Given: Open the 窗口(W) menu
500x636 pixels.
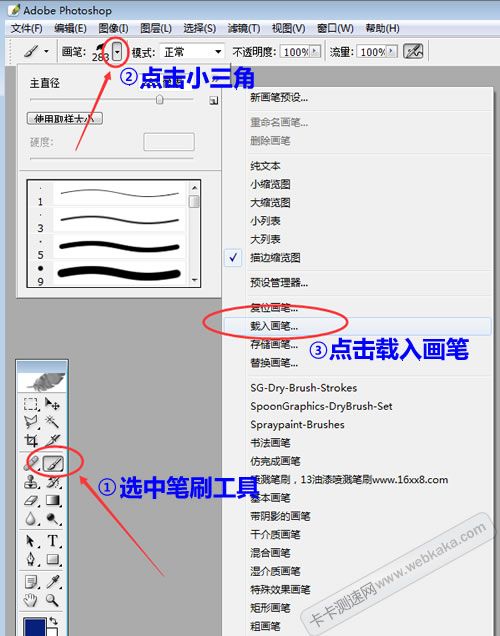Looking at the screenshot, I should point(335,28).
